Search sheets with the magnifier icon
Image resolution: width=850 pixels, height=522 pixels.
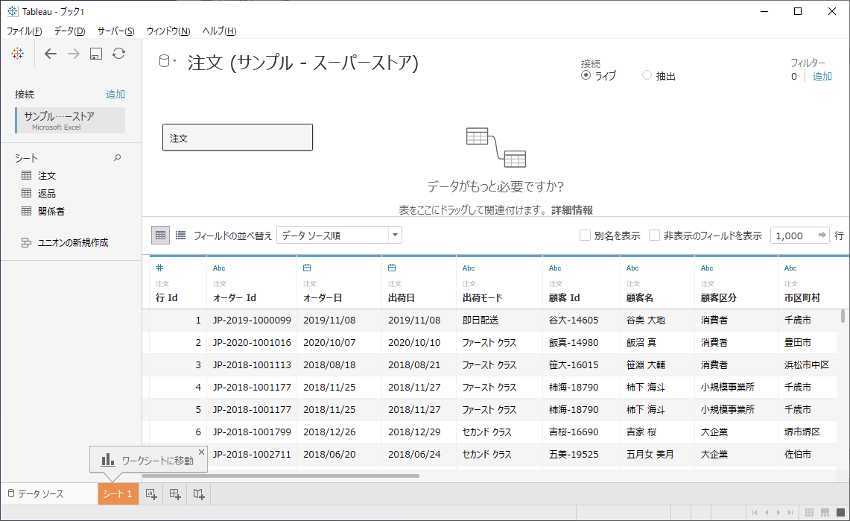pos(117,158)
